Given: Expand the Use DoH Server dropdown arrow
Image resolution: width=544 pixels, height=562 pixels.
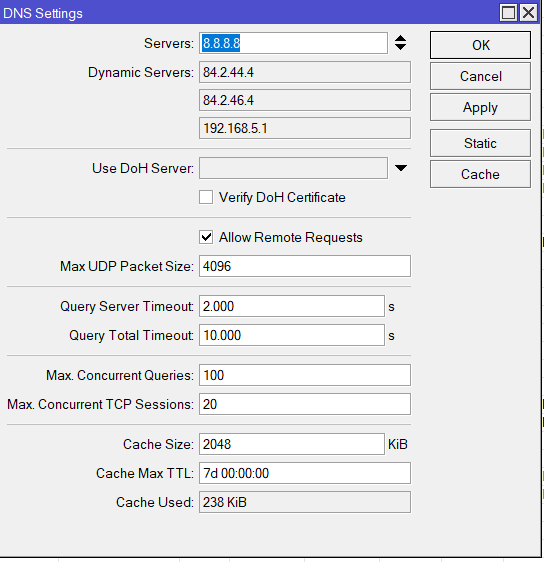Looking at the screenshot, I should click(401, 168).
